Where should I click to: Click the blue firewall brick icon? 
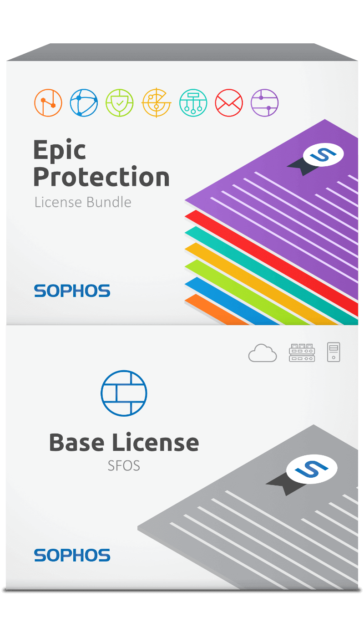[124, 393]
